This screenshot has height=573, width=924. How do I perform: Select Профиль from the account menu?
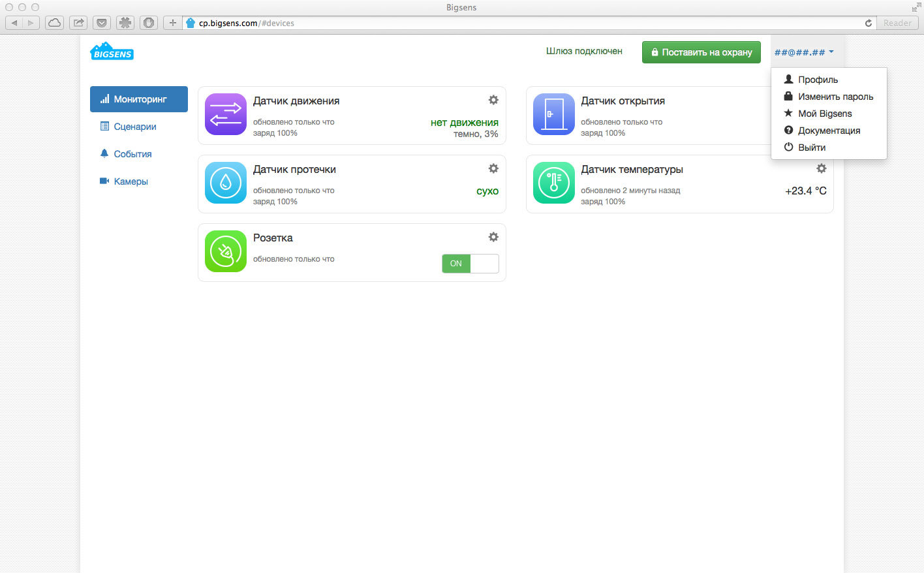click(829, 80)
